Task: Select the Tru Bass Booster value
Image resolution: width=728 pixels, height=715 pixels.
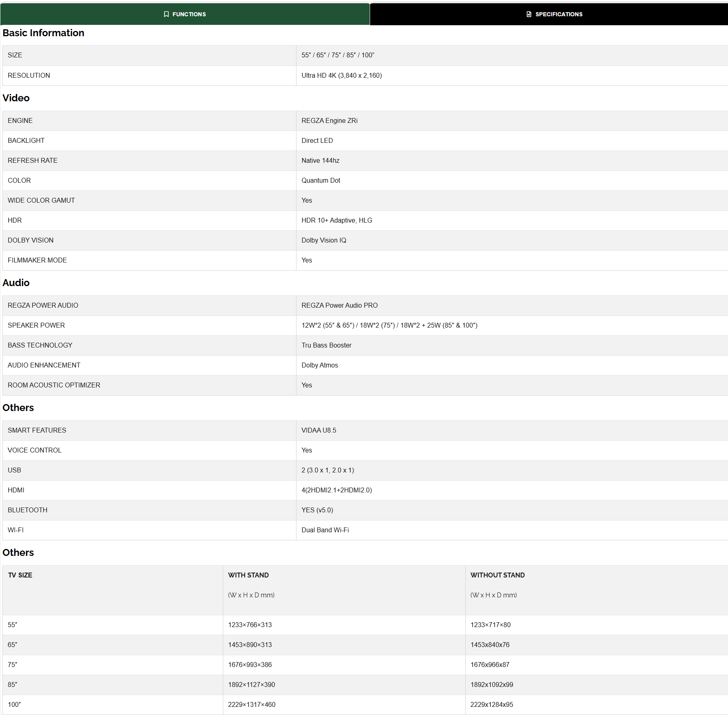Action: [326, 345]
